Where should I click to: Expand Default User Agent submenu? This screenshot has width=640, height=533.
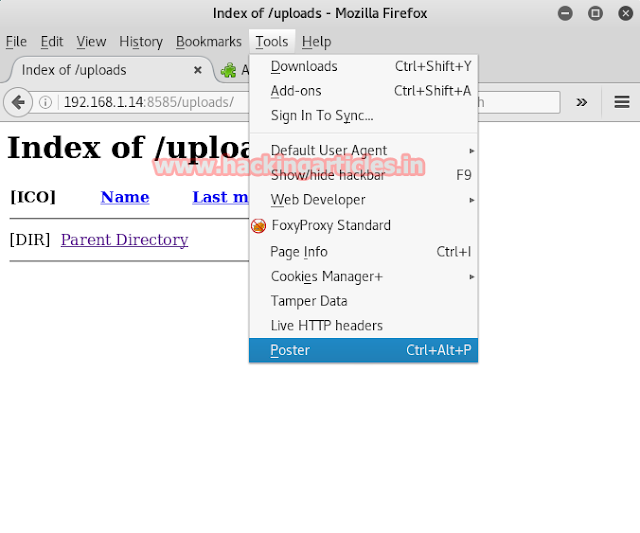click(363, 151)
